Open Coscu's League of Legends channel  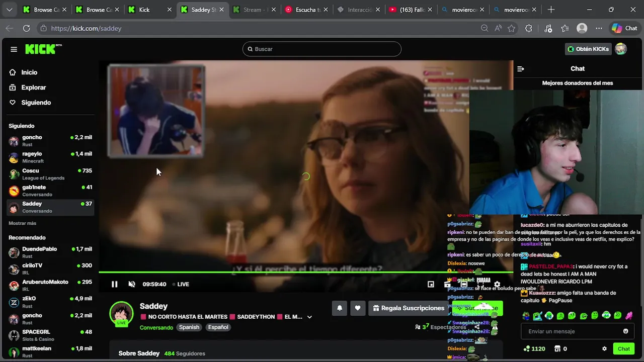50,174
